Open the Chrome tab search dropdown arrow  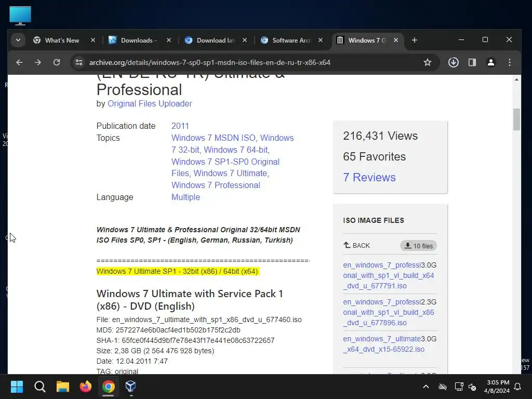(18, 40)
